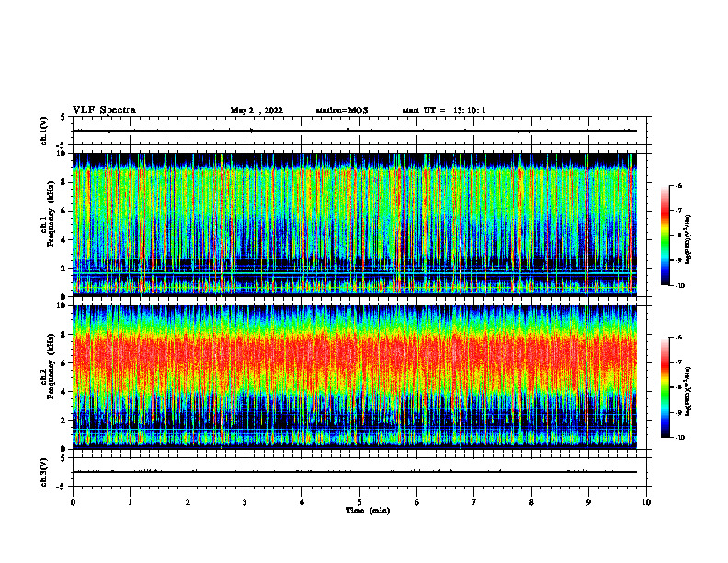Click the ch.2 "Frequency (kHz)" axis label
The height and width of the screenshot is (563, 728).
[51, 366]
